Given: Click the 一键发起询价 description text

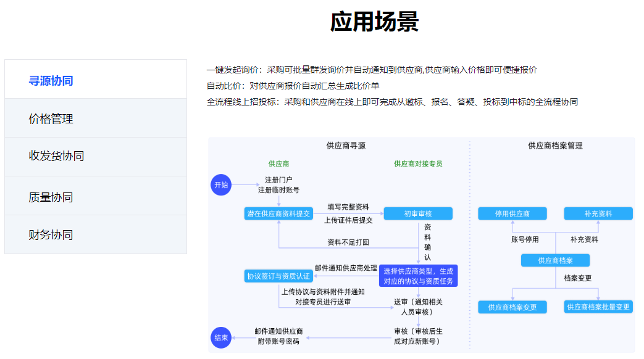Looking at the screenshot, I should [x=372, y=70].
